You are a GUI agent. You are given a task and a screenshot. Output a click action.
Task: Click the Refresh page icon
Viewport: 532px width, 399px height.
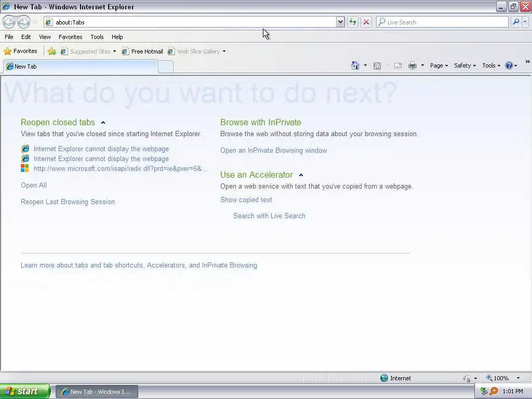click(353, 22)
